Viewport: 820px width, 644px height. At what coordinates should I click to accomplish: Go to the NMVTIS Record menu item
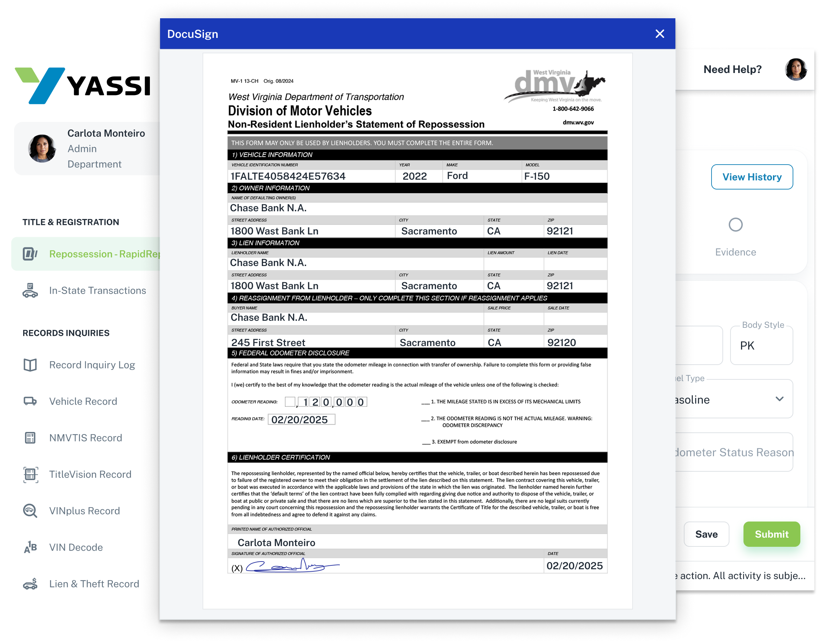pyautogui.click(x=86, y=438)
